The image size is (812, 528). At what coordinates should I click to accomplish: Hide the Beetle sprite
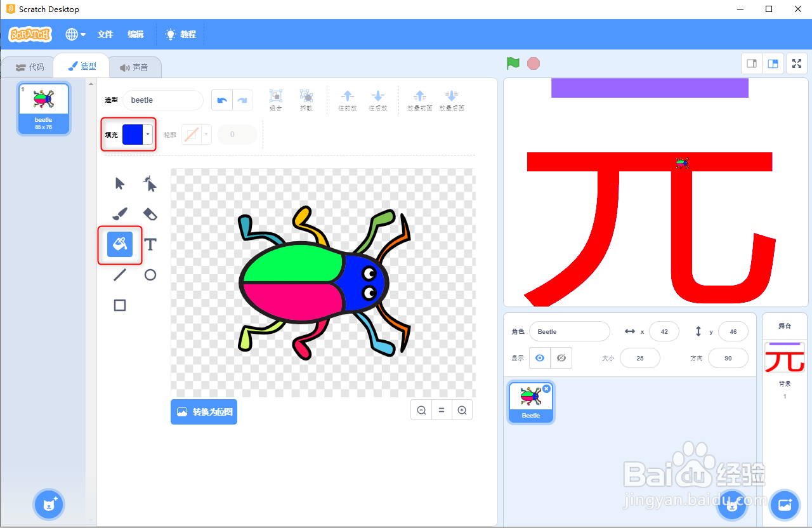click(561, 357)
